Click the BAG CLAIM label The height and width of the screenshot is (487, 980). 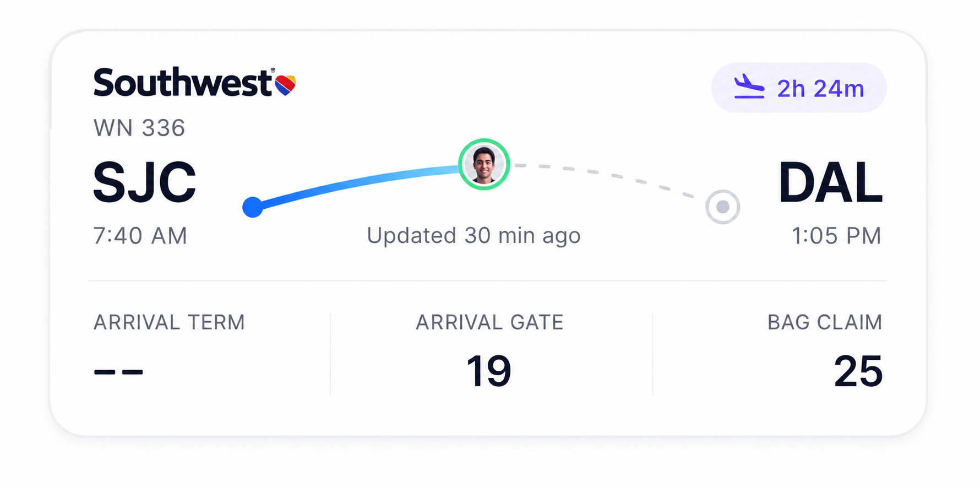[825, 322]
